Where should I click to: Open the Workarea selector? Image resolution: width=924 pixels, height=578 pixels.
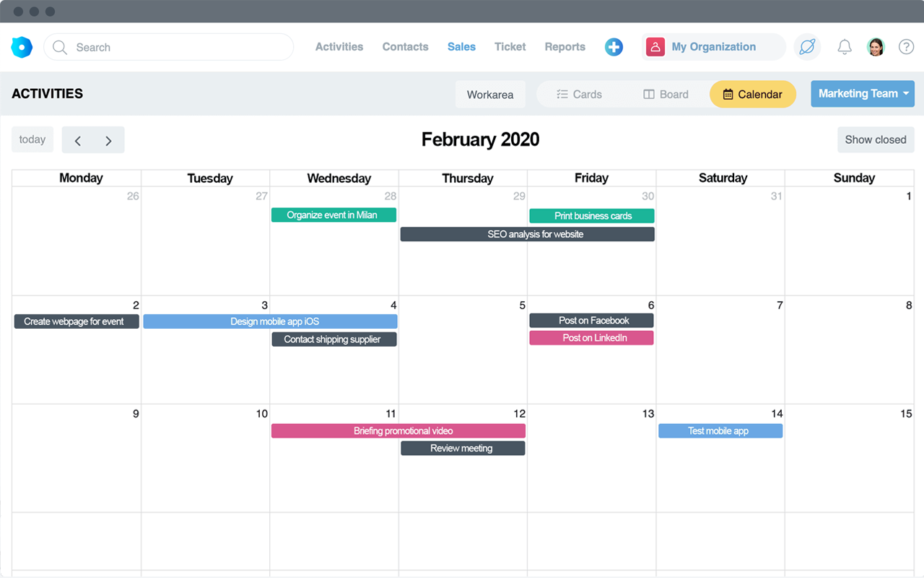[490, 94]
